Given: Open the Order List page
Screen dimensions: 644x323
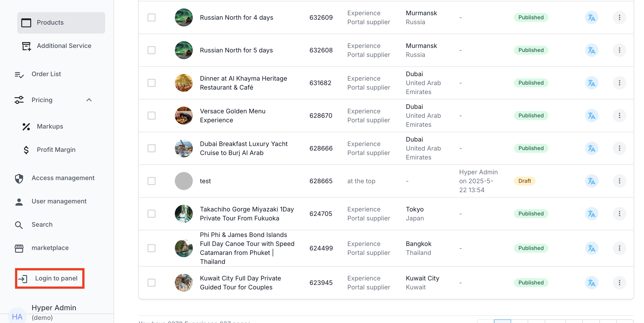Looking at the screenshot, I should click(x=46, y=74).
